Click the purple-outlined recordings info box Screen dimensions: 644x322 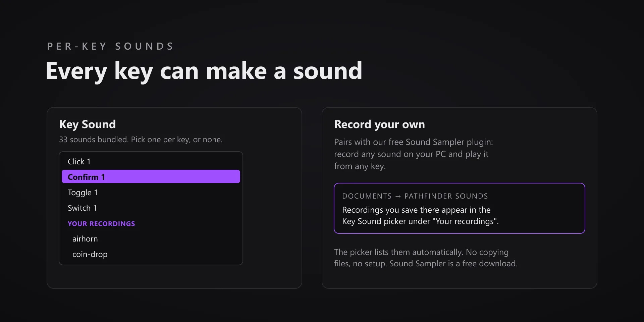point(459,208)
